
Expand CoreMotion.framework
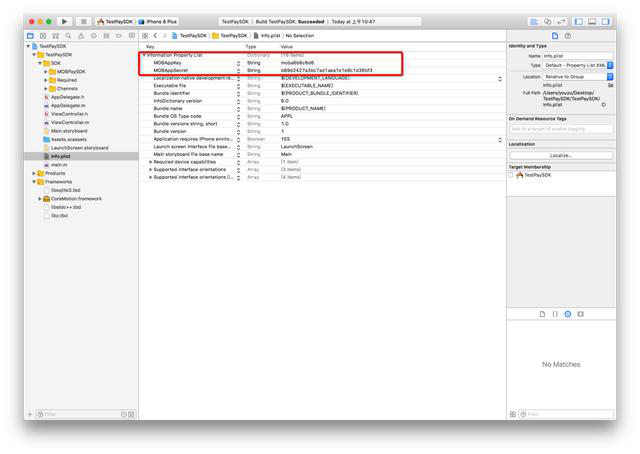[40, 199]
